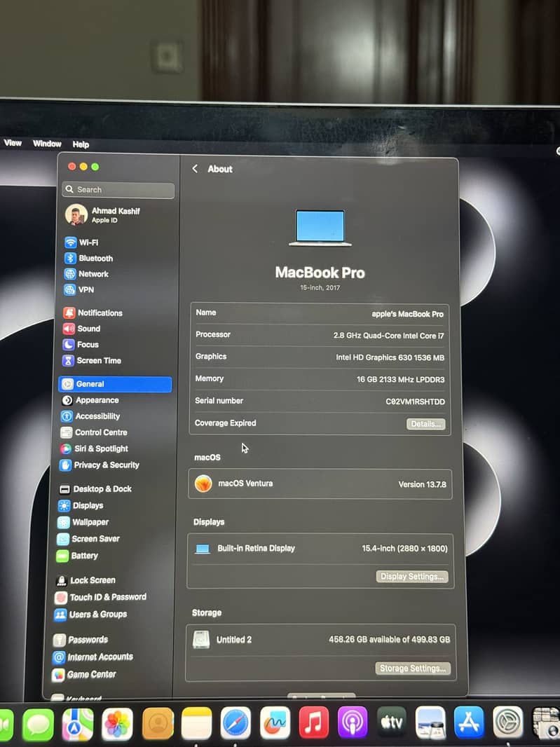Open Freeform from the Dock
The width and height of the screenshot is (560, 747).
click(x=275, y=722)
